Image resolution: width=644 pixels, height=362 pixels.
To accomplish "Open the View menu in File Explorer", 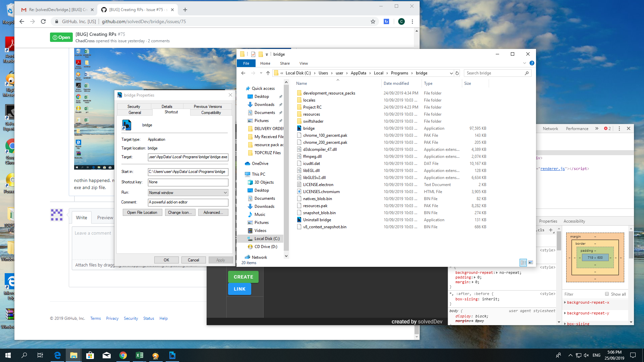I will coord(303,63).
